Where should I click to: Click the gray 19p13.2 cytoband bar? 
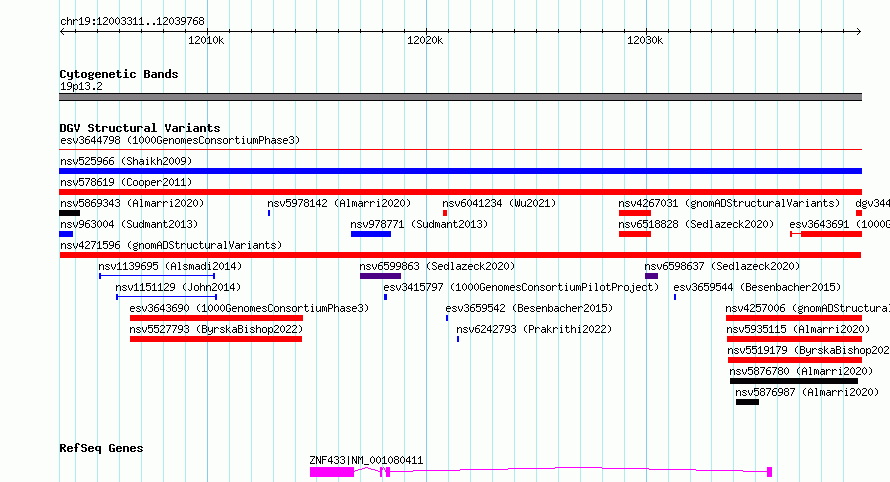pos(460,97)
